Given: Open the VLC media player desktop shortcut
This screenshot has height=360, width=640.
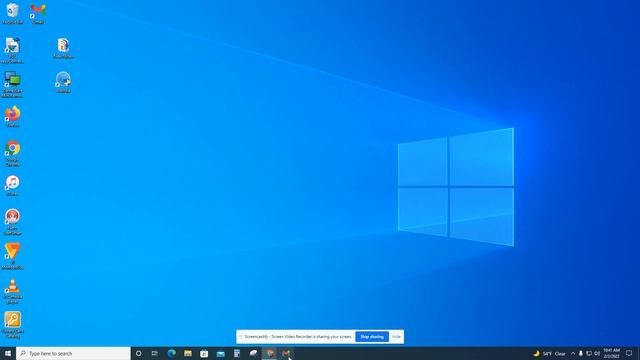Looking at the screenshot, I should [13, 291].
